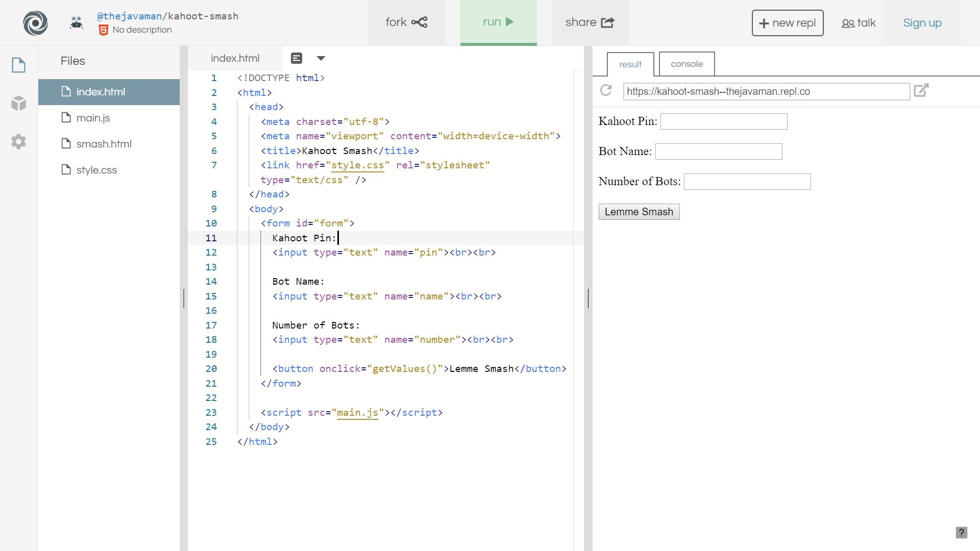The width and height of the screenshot is (980, 551).
Task: Click 'Number of Bots:' text in editor
Action: 316,325
